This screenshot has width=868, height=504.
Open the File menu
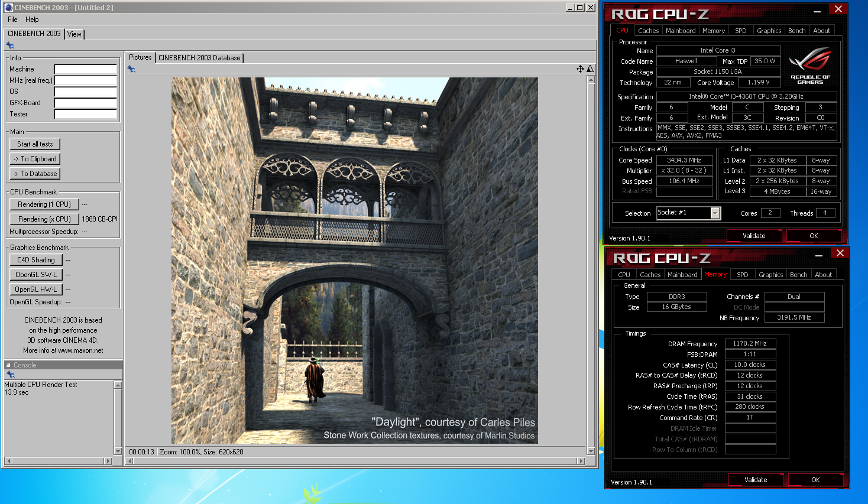12,19
